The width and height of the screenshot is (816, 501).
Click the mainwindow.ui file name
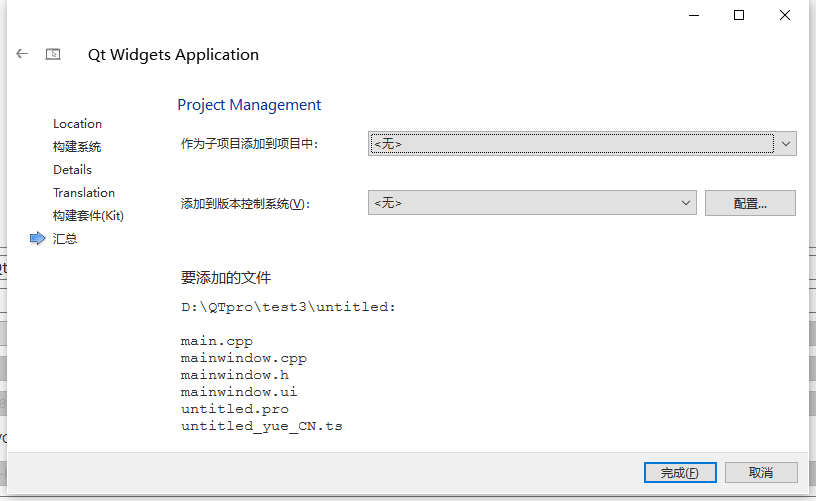(239, 392)
